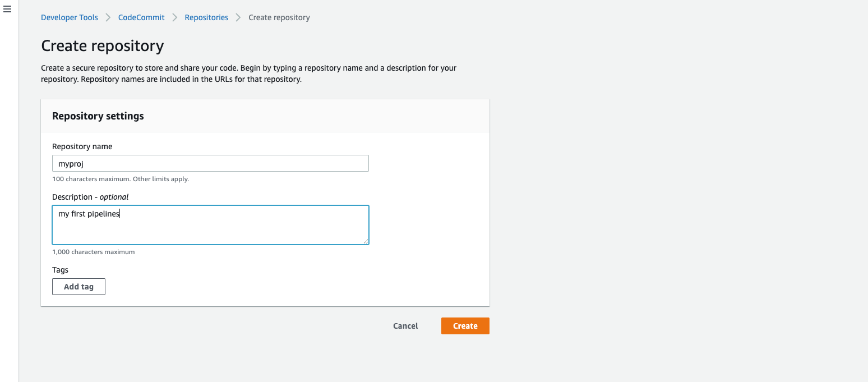Click the Repository name input field
Image resolution: width=868 pixels, height=382 pixels.
pyautogui.click(x=210, y=163)
